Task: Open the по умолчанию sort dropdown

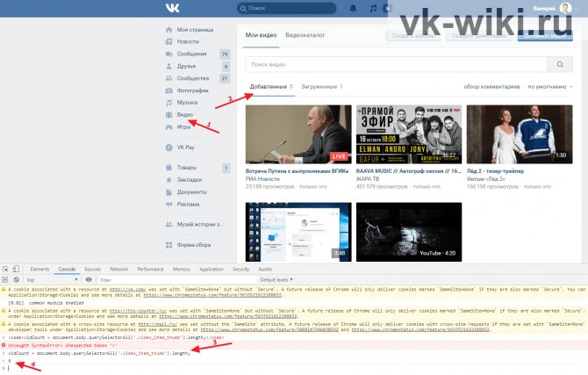Action: pos(550,87)
